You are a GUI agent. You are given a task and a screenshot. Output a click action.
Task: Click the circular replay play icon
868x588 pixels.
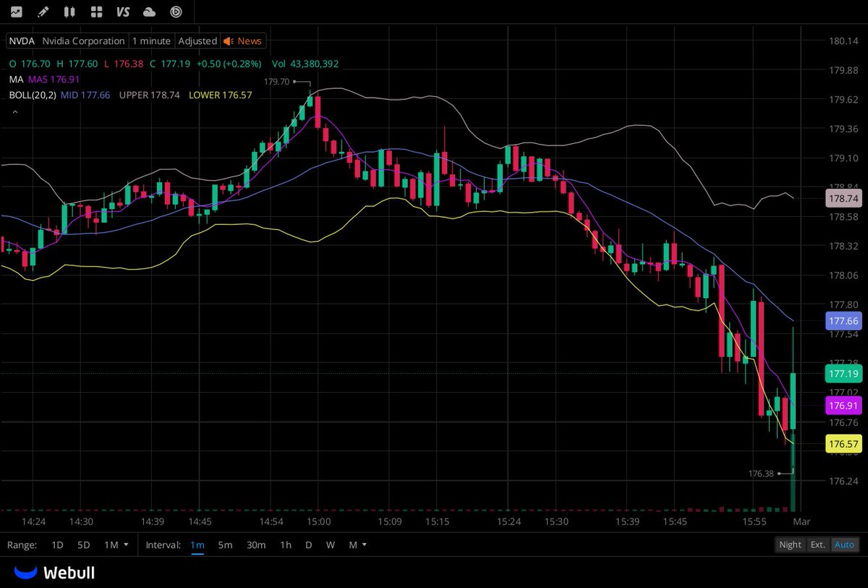pyautogui.click(x=176, y=12)
